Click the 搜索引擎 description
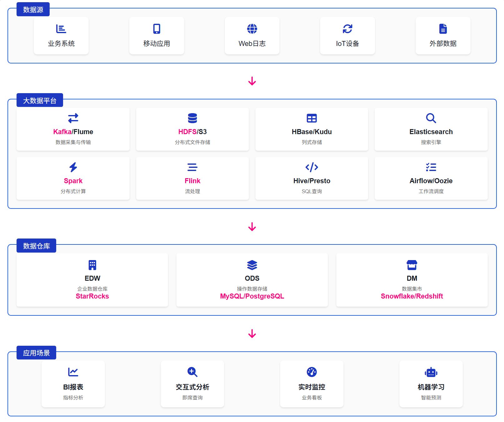 pyautogui.click(x=431, y=142)
